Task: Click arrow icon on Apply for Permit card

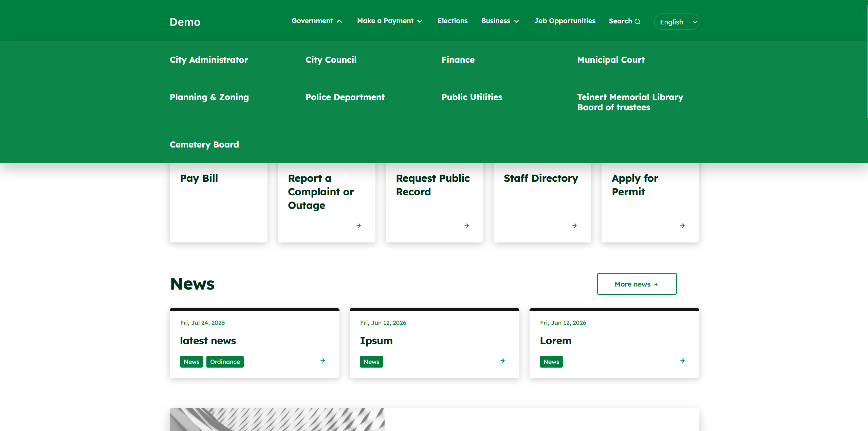Action: click(x=682, y=226)
